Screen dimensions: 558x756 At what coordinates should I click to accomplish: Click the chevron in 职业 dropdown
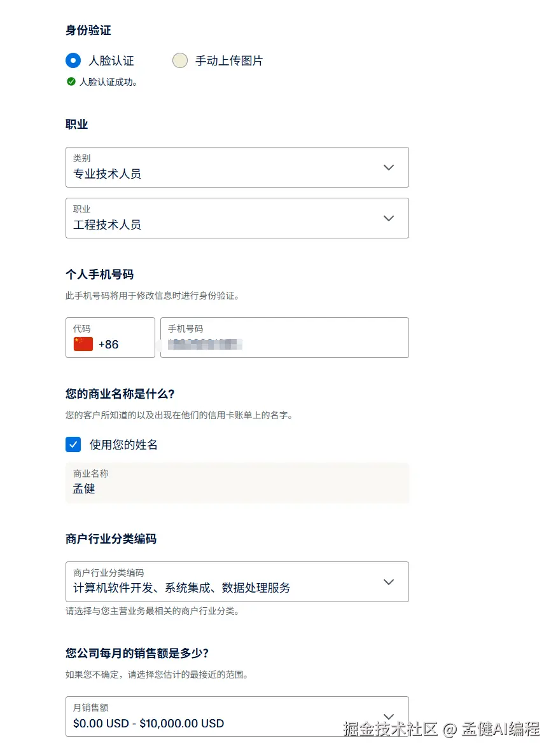point(389,218)
